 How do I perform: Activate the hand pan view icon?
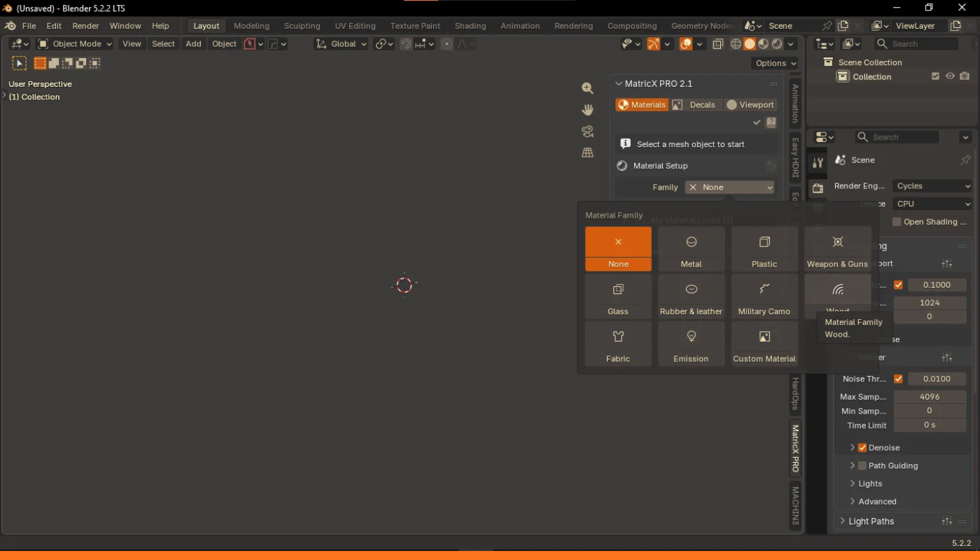[587, 110]
